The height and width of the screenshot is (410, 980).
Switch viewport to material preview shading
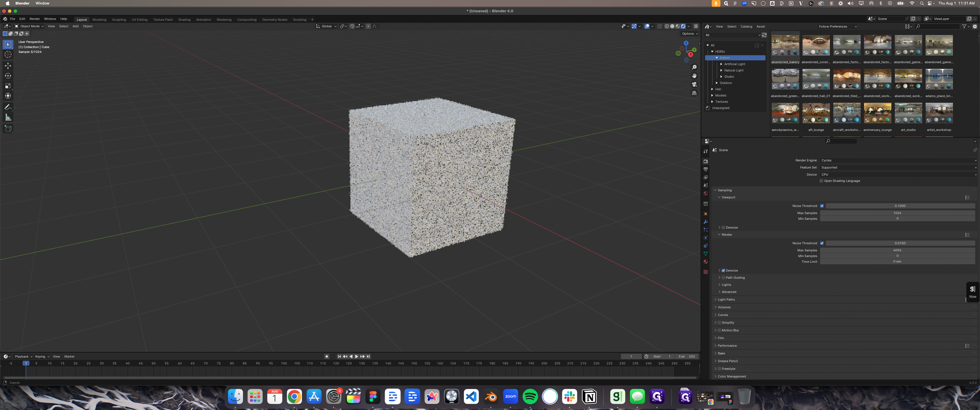[677, 26]
